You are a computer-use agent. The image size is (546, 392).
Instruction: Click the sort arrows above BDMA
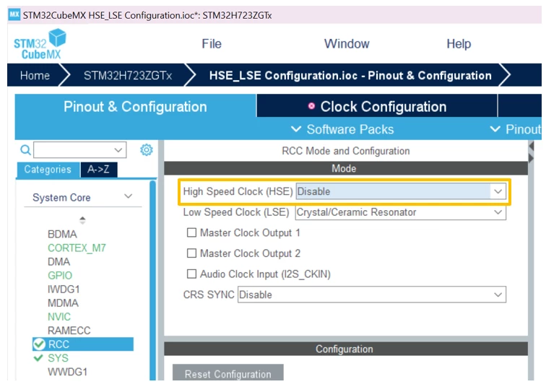pyautogui.click(x=82, y=220)
